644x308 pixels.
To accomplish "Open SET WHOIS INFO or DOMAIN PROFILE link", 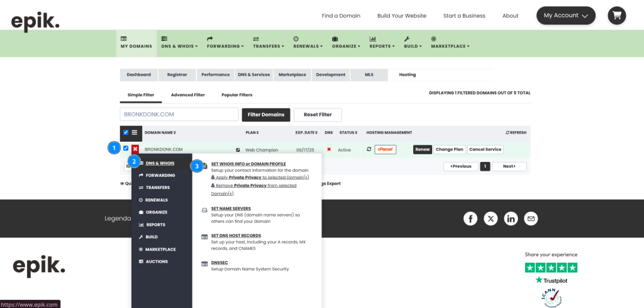I will [x=248, y=164].
